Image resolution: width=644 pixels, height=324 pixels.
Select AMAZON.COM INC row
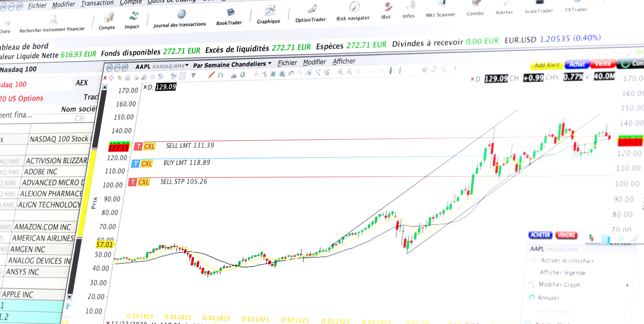43,227
